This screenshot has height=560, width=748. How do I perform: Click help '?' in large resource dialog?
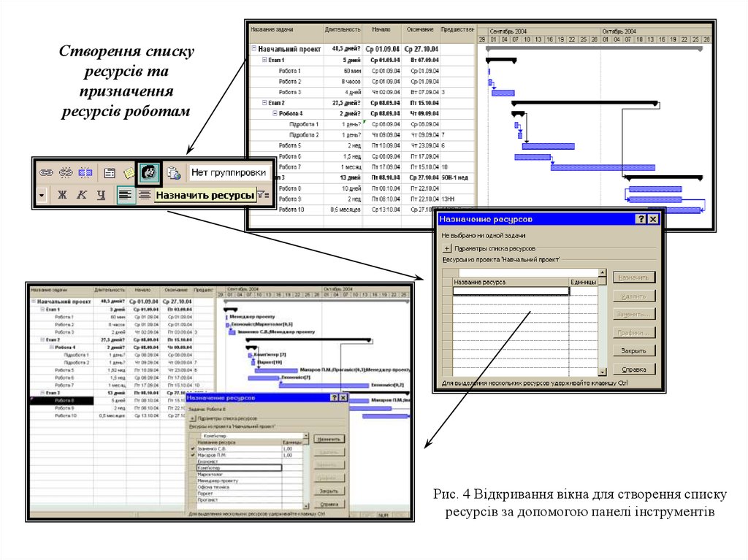click(641, 219)
